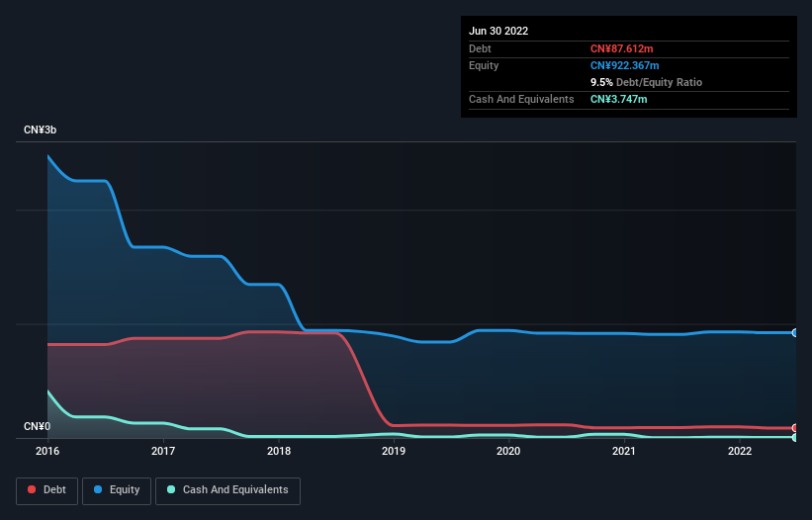
Task: Select the Debt endpoint marker for Jun 2022
Action: tap(795, 428)
